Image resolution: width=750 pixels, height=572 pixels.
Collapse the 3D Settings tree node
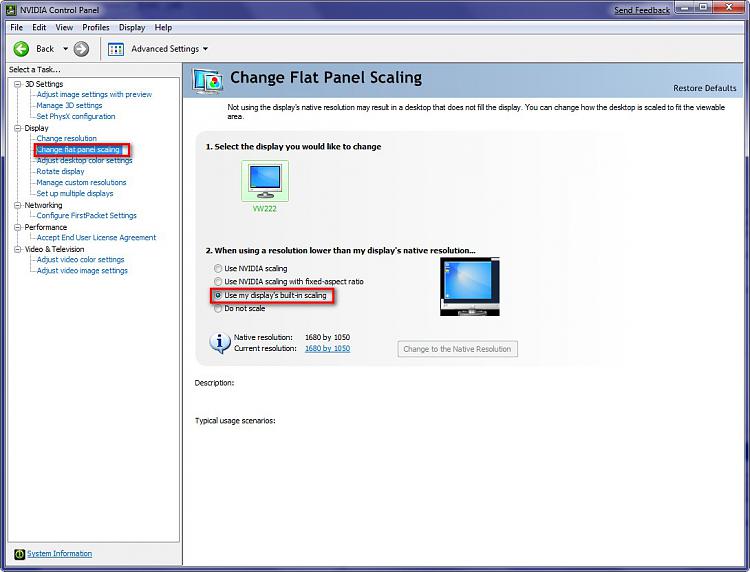pyautogui.click(x=18, y=84)
